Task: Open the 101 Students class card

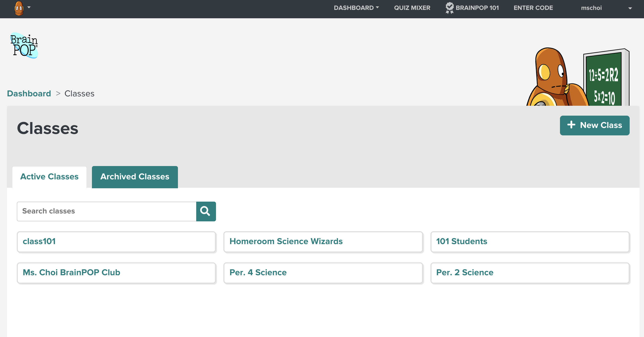Action: coord(530,242)
